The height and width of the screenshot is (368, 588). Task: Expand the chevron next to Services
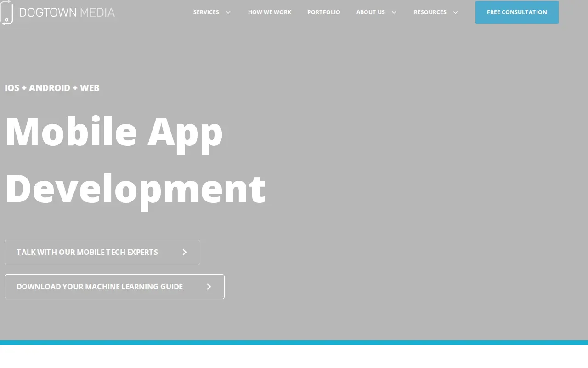click(x=228, y=12)
